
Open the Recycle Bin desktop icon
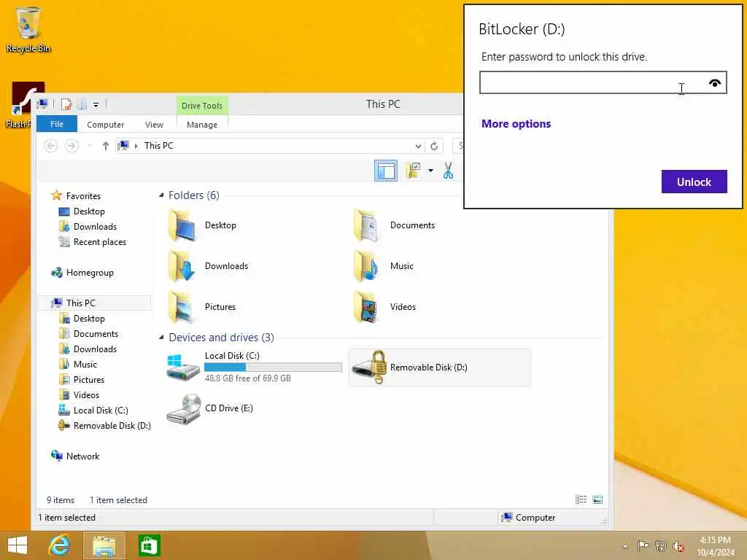28,29
